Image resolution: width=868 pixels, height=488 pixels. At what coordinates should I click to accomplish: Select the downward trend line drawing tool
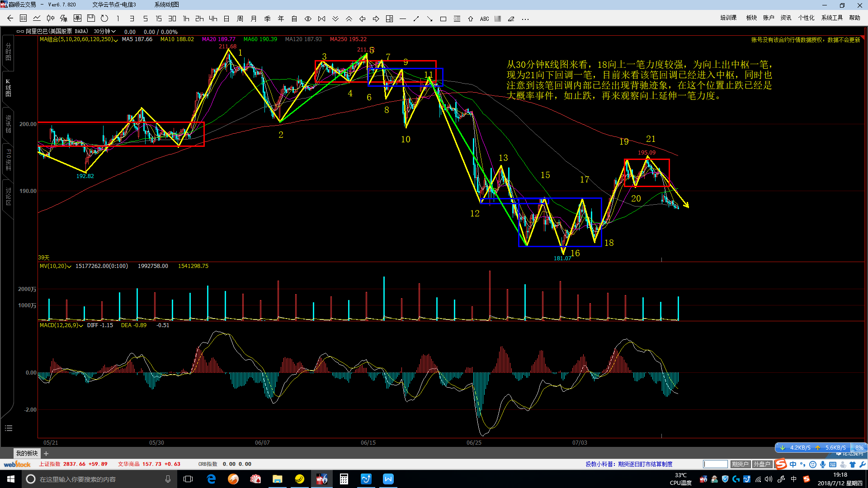430,19
